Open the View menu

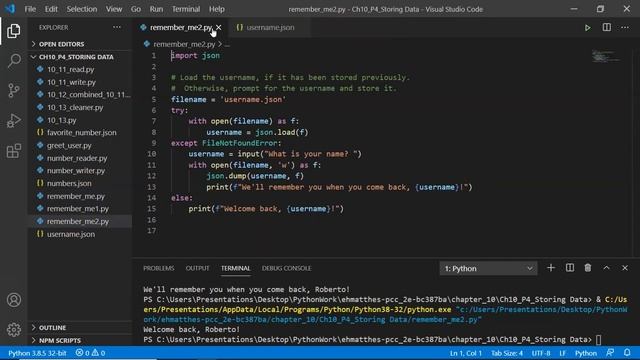(114, 9)
